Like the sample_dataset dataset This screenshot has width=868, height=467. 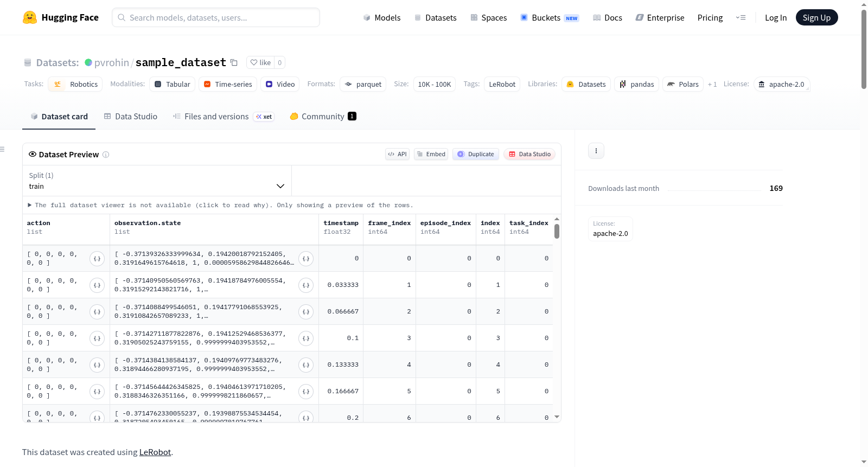pyautogui.click(x=260, y=62)
